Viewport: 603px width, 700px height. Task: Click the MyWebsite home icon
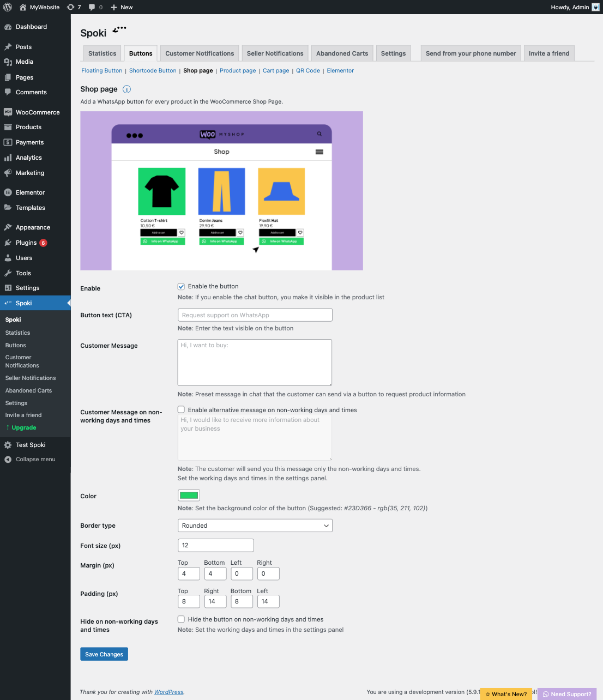(23, 7)
